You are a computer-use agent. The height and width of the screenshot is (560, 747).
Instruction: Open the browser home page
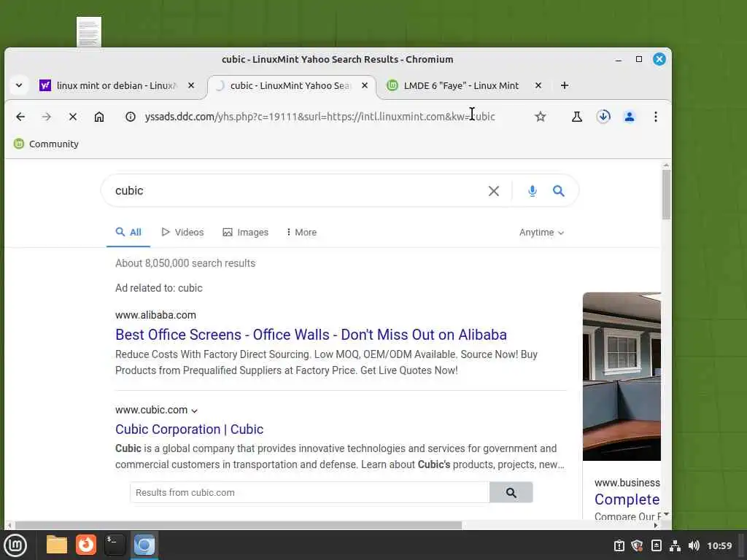(x=99, y=117)
